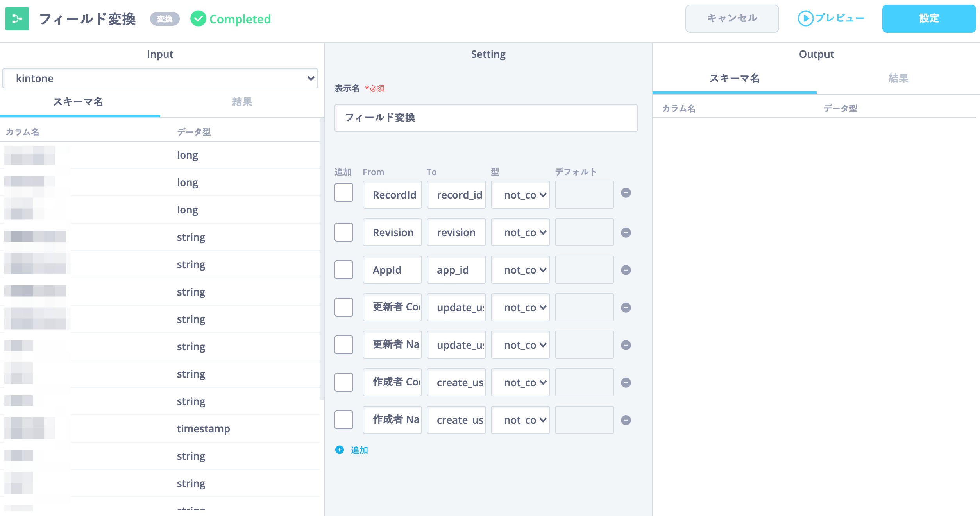This screenshot has height=516, width=980.
Task: Click the From field containing 作成者 Co
Action: (x=392, y=382)
